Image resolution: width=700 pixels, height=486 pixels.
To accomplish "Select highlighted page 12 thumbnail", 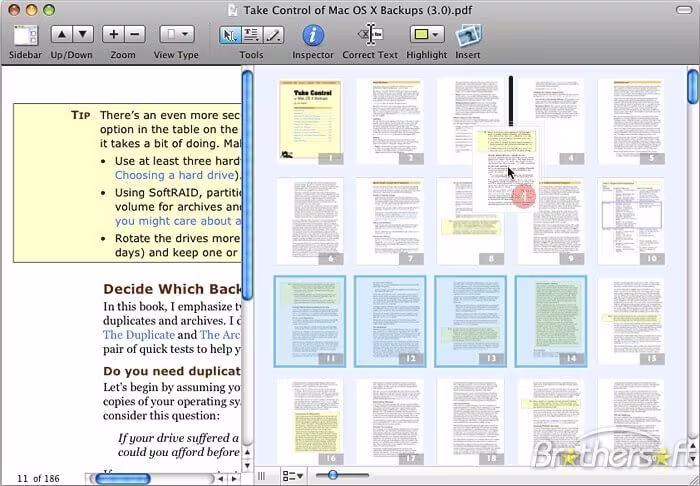I will pos(390,321).
